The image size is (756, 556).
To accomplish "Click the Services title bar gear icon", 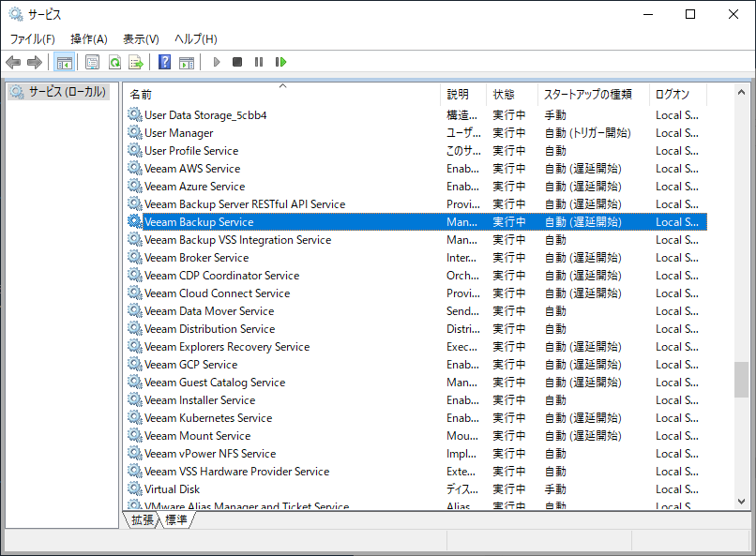I will (16, 14).
